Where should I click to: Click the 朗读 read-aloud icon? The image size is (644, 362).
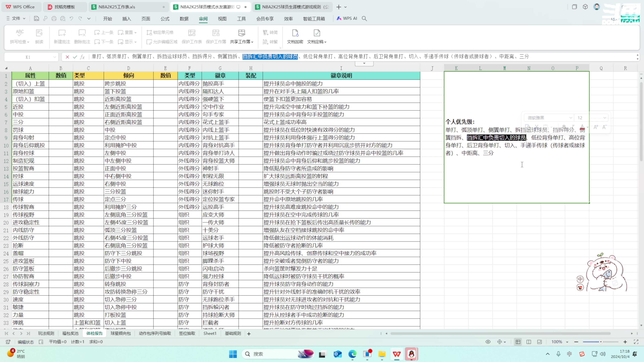(39, 33)
